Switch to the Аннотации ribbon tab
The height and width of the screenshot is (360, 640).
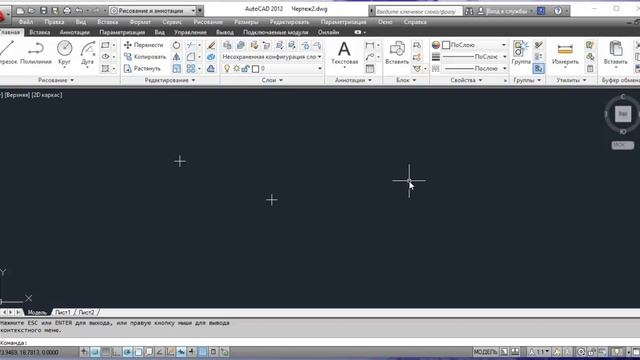pos(74,32)
